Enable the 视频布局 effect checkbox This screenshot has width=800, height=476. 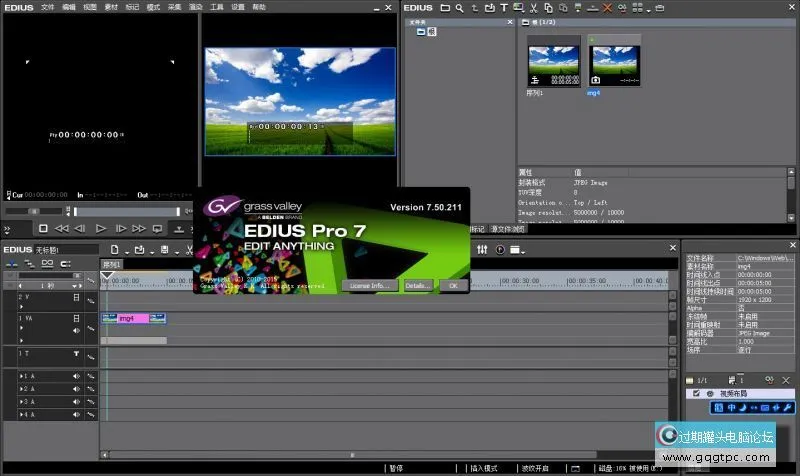coord(695,394)
